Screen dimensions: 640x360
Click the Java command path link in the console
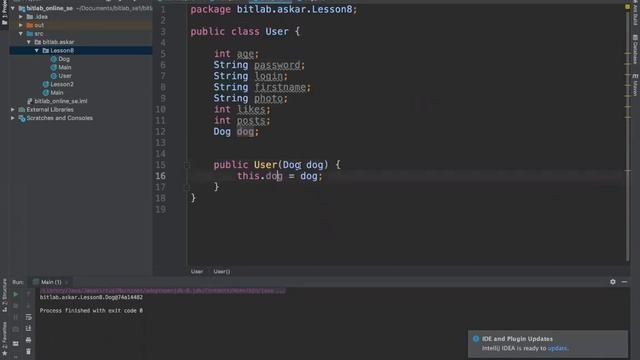(162, 291)
